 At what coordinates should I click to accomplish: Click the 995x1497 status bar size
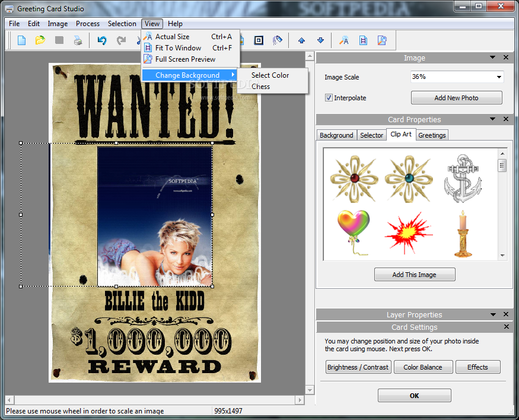[x=228, y=411]
